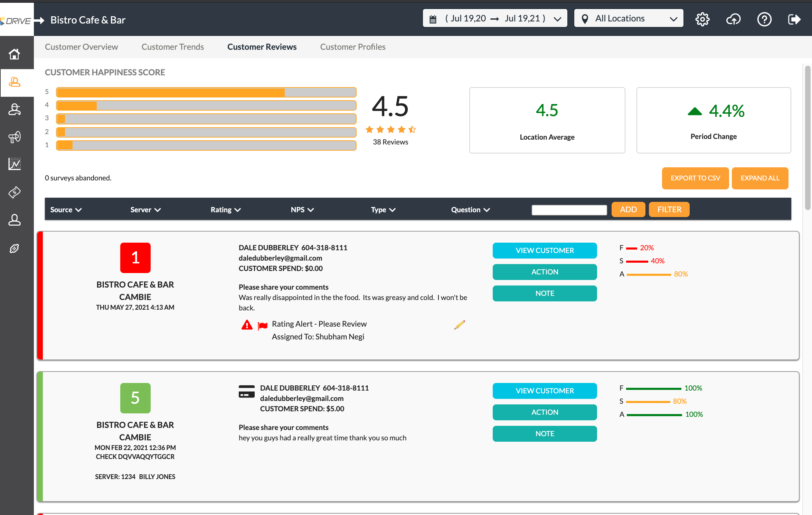This screenshot has height=515, width=812.
Task: Click the 5-star happiness score bar
Action: pyautogui.click(x=206, y=92)
